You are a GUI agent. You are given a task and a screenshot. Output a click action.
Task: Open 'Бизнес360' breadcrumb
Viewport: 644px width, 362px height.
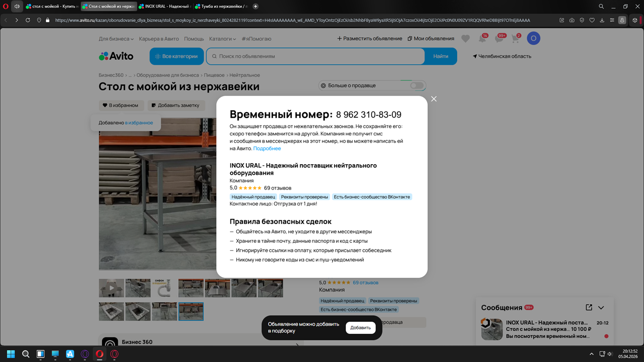[111, 75]
